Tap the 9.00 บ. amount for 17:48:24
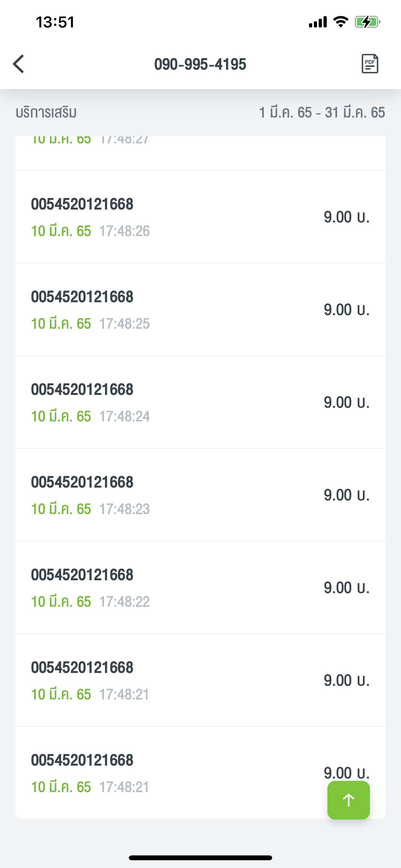This screenshot has height=868, width=401. tap(346, 402)
